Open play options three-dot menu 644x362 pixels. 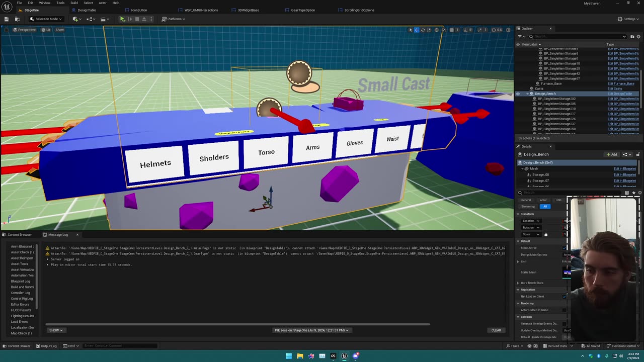coord(152,19)
